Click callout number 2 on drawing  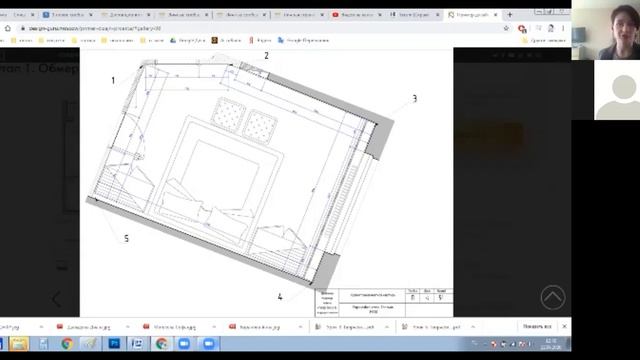point(266,56)
